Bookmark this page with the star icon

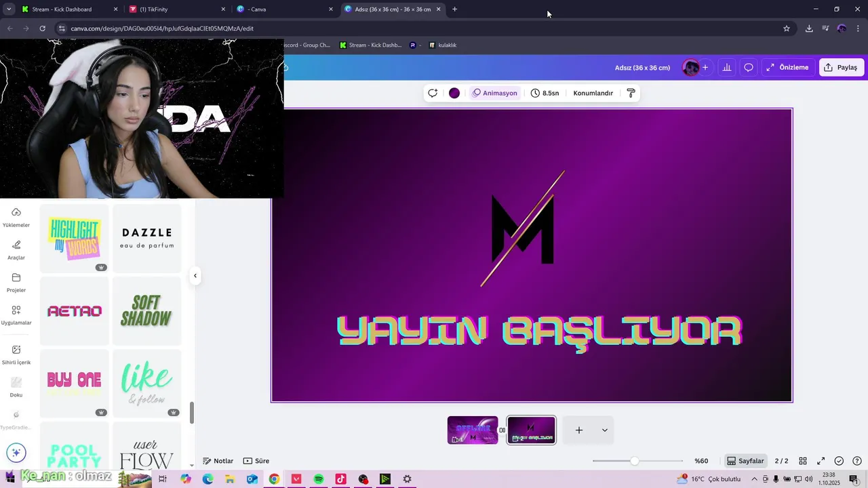tap(787, 28)
